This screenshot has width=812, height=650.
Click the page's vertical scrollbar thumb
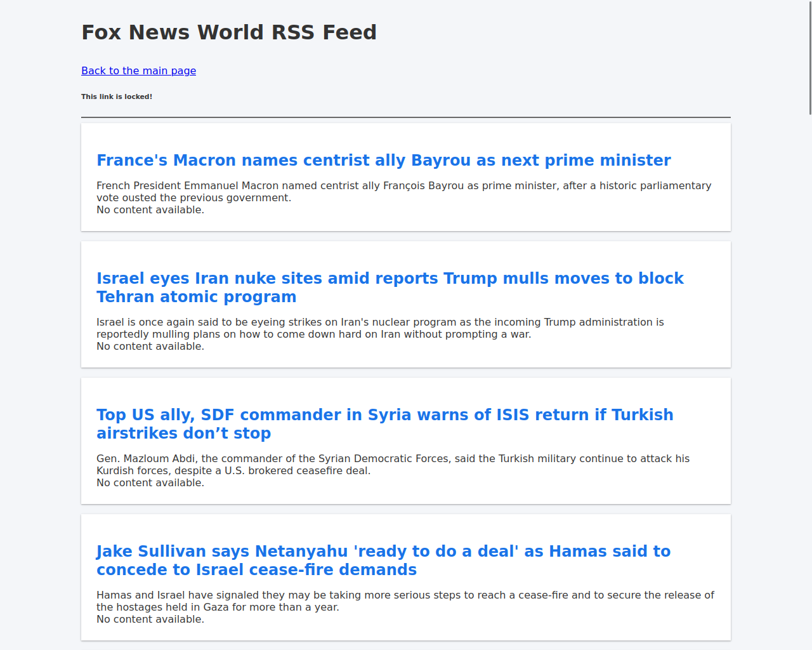click(809, 57)
